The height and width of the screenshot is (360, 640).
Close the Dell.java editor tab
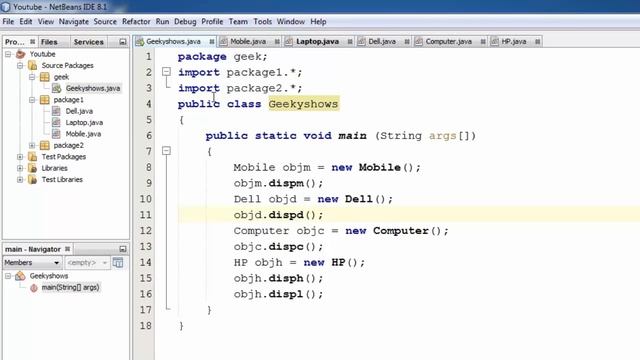(407, 42)
